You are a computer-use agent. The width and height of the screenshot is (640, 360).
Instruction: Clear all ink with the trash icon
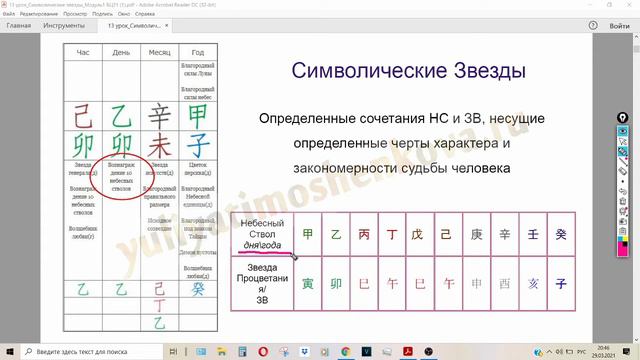click(x=622, y=201)
